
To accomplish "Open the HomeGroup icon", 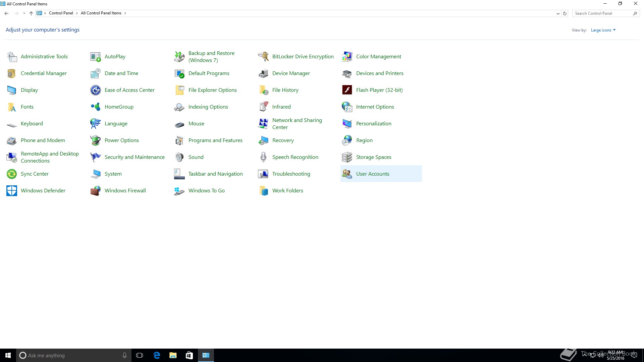I will coord(96,107).
